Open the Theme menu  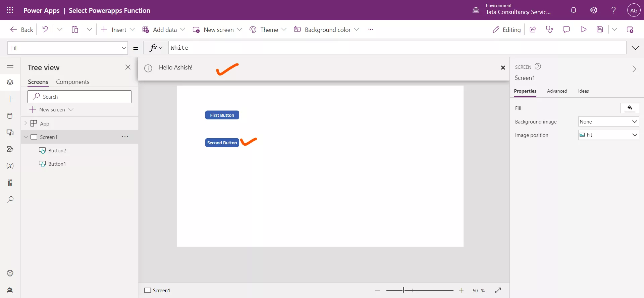point(268,30)
